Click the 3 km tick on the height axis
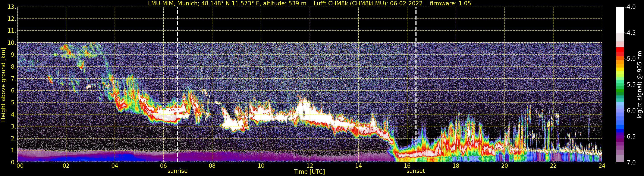 (x=13, y=127)
